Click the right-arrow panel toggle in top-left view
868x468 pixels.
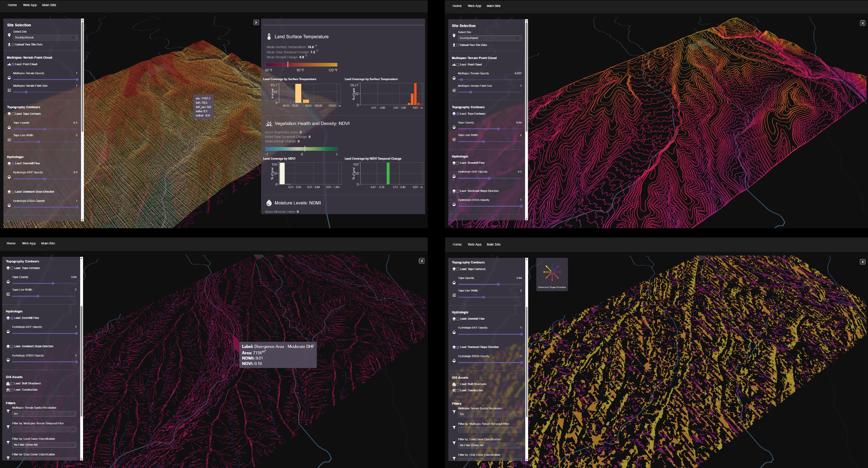[x=256, y=23]
